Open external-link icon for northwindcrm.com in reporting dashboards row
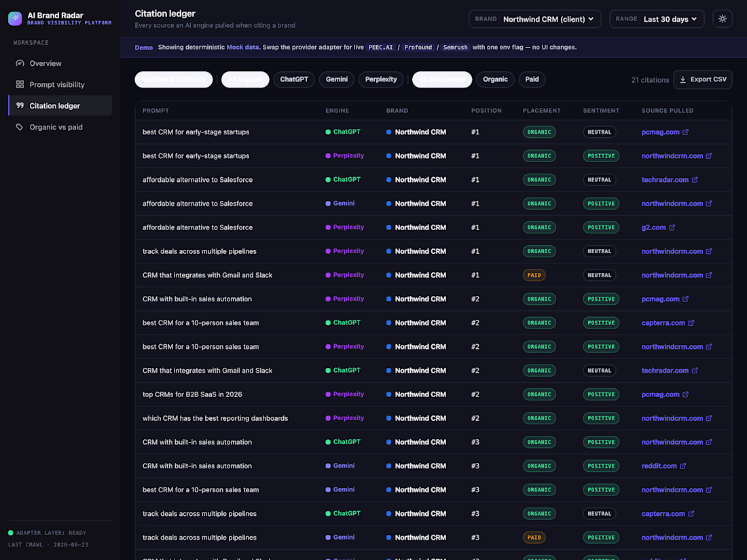This screenshot has height=560, width=747. pos(709,418)
